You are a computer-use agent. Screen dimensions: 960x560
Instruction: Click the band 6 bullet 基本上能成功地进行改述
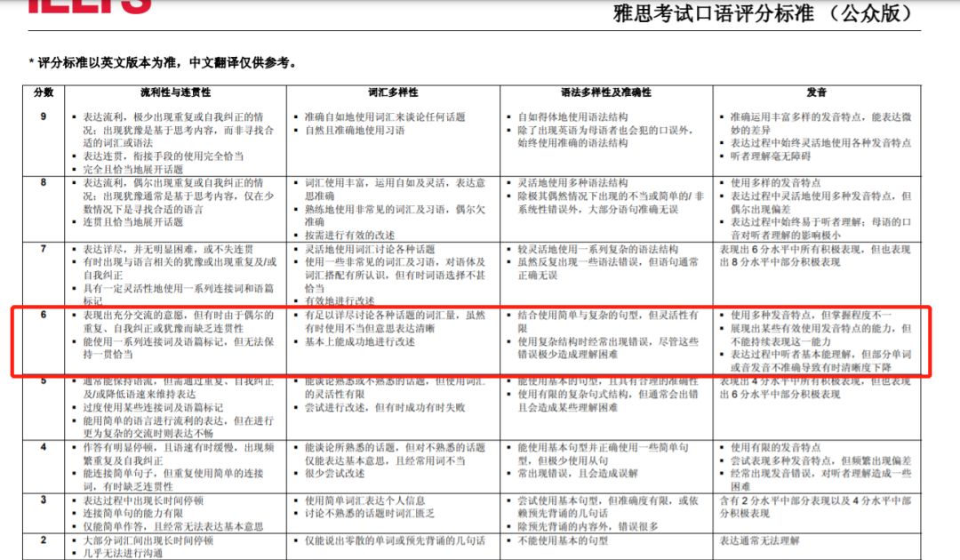pyautogui.click(x=360, y=341)
